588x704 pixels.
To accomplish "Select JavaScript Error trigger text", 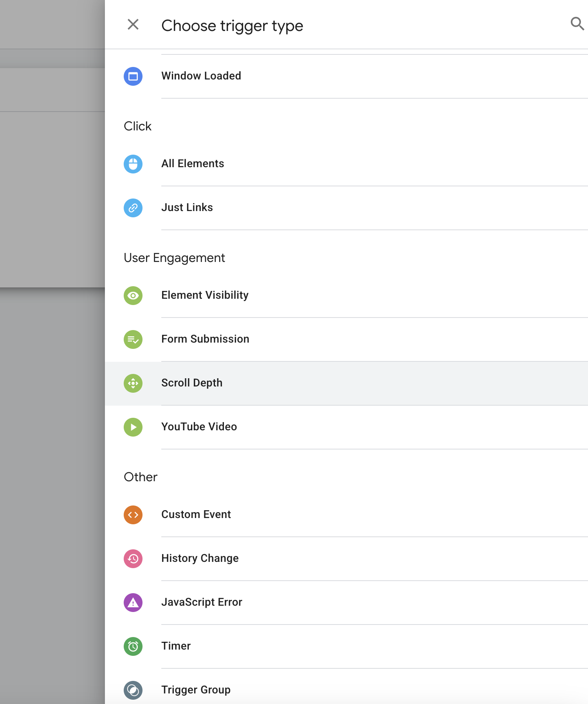I will tap(202, 602).
